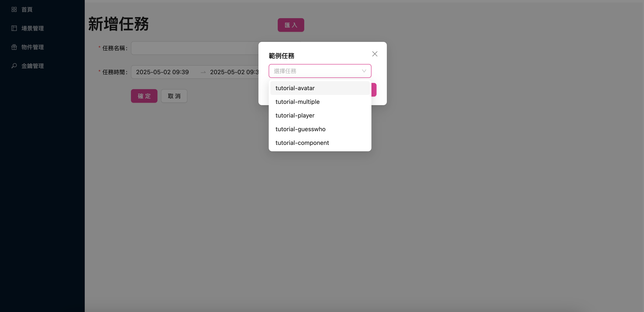The width and height of the screenshot is (644, 312).
Task: Click the home grid icon in sidebar
Action: click(14, 9)
